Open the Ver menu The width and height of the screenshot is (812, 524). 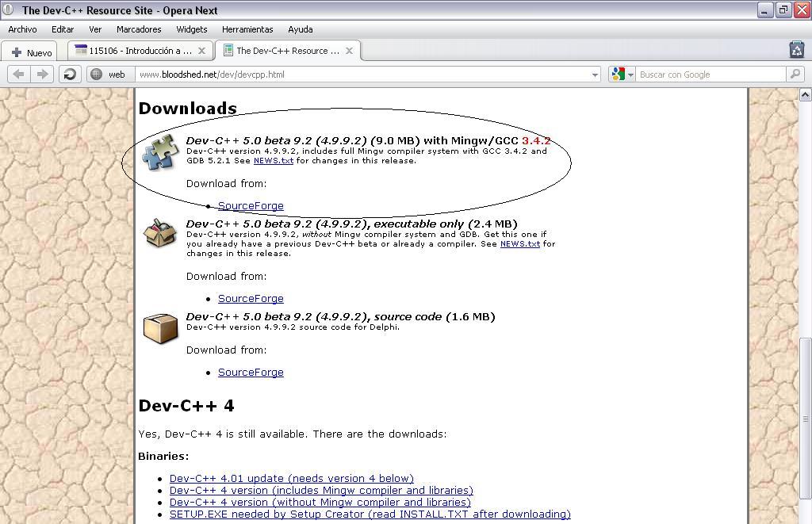click(95, 29)
